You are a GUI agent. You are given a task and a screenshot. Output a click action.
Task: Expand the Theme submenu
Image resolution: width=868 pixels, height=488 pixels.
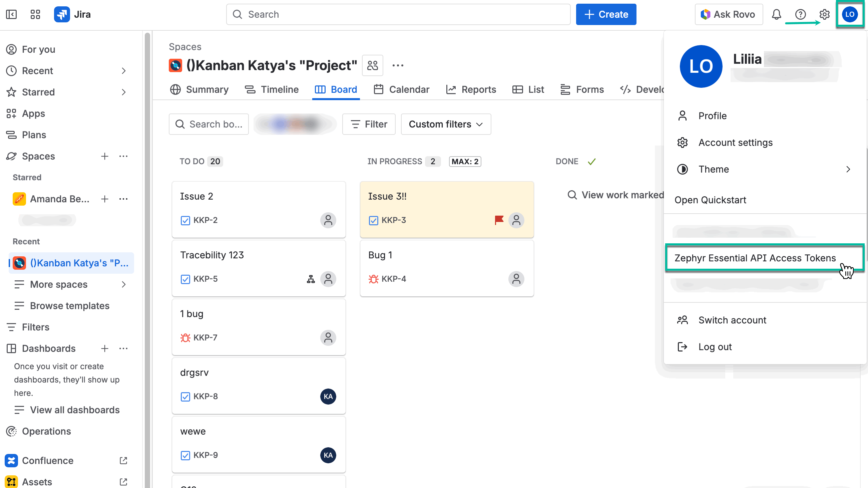pos(848,169)
